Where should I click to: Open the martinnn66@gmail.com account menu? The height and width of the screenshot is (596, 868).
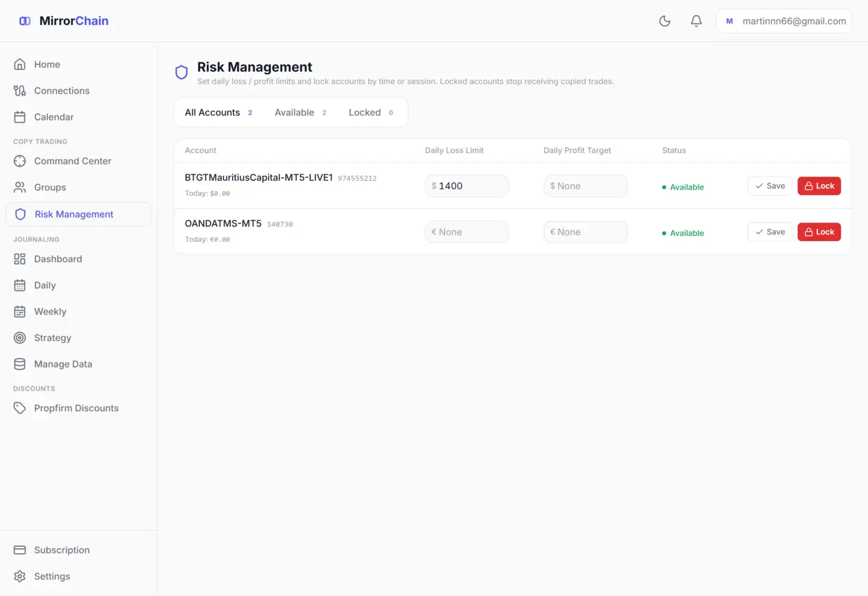[784, 21]
